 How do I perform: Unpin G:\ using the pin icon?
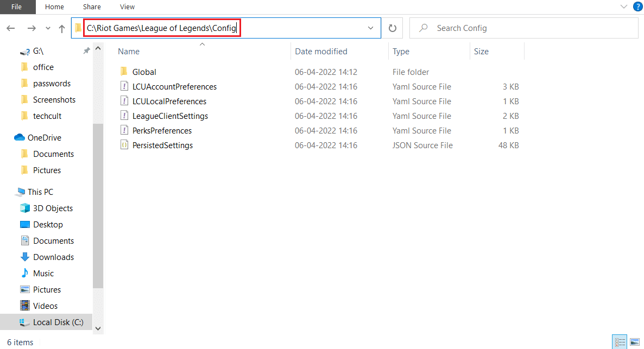pos(86,51)
